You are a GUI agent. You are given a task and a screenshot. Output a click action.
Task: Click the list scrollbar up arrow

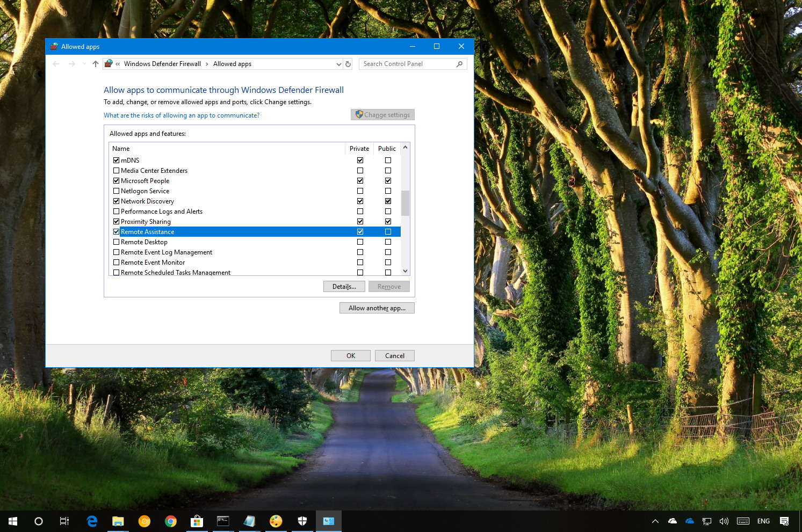405,148
